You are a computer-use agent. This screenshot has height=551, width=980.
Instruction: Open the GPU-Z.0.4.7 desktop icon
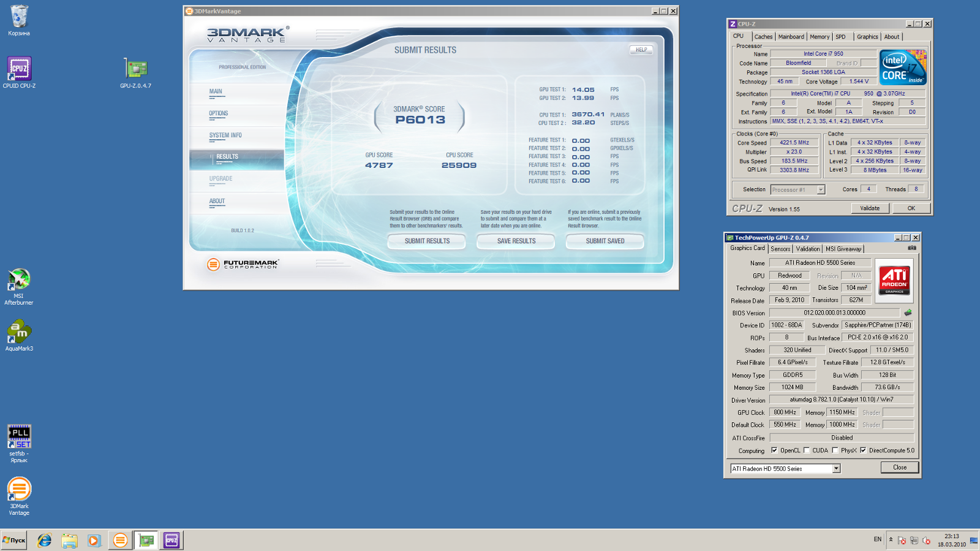coord(135,72)
